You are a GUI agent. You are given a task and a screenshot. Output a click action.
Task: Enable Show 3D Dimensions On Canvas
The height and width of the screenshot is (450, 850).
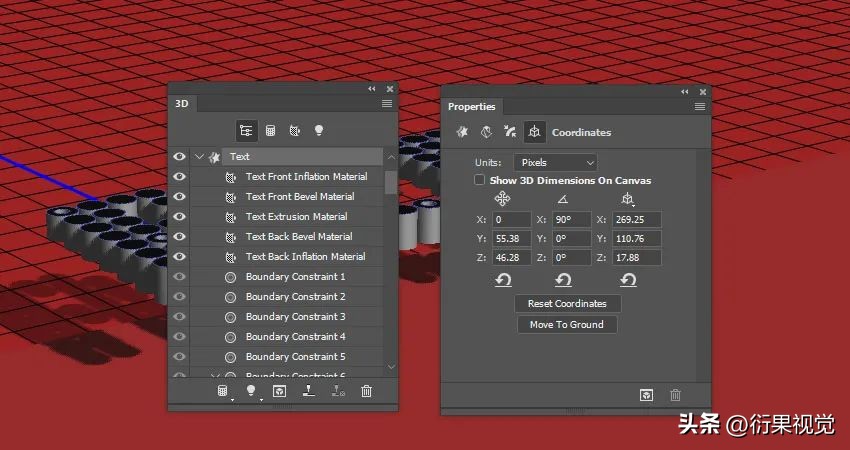[480, 180]
